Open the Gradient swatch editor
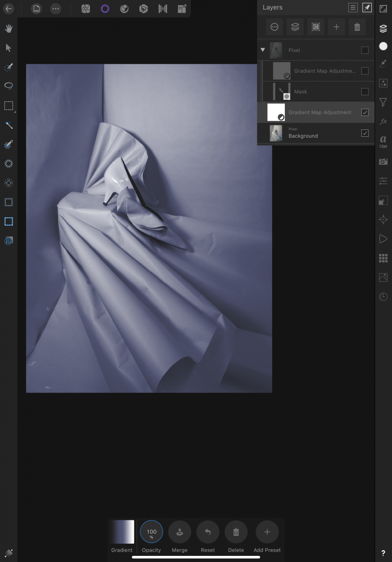The width and height of the screenshot is (392, 562). tap(122, 532)
